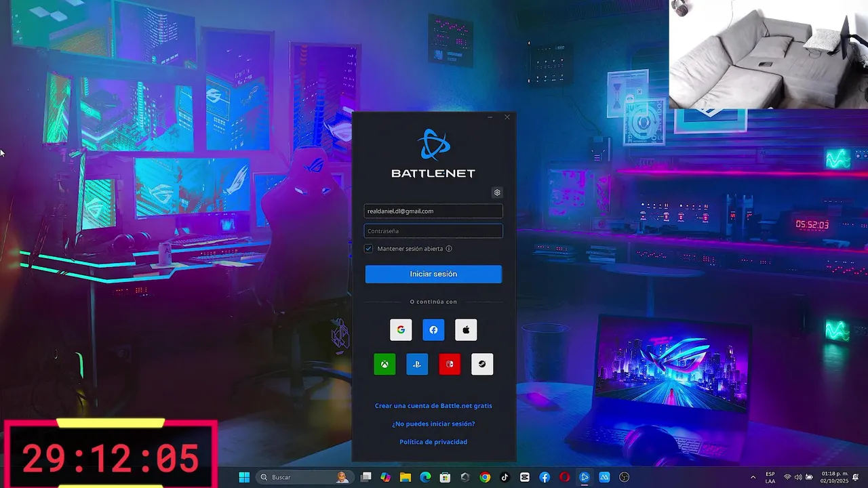
Task: Open TikTok from the taskbar
Action: point(505,477)
